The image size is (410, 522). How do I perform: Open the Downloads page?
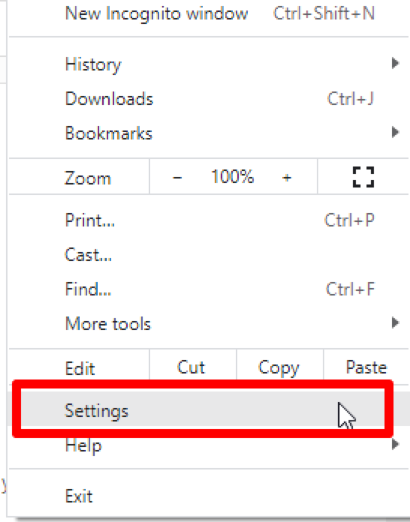[x=208, y=99]
